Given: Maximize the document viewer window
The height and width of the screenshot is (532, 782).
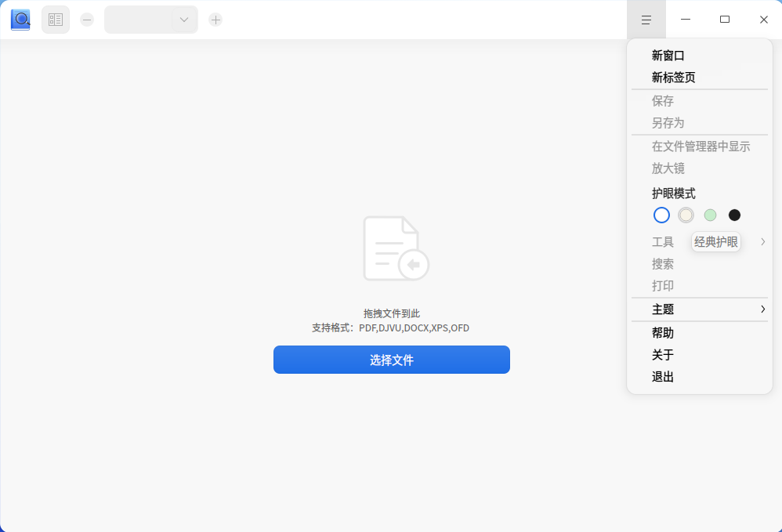Looking at the screenshot, I should pyautogui.click(x=725, y=20).
